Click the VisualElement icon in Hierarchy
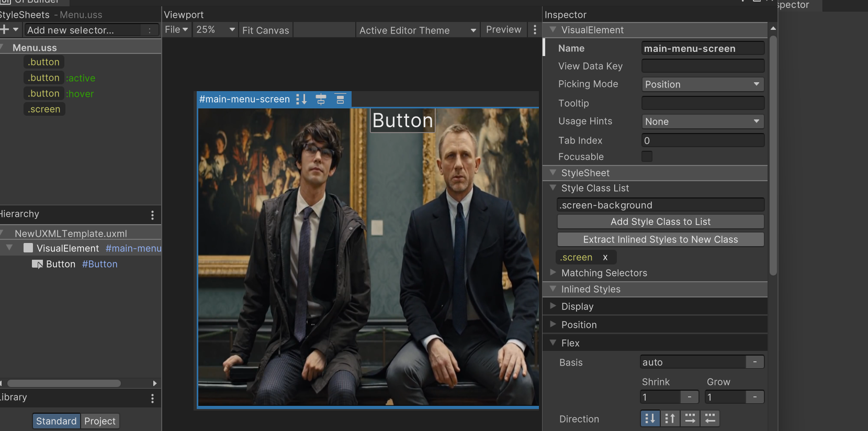Image resolution: width=868 pixels, height=431 pixels. click(28, 248)
